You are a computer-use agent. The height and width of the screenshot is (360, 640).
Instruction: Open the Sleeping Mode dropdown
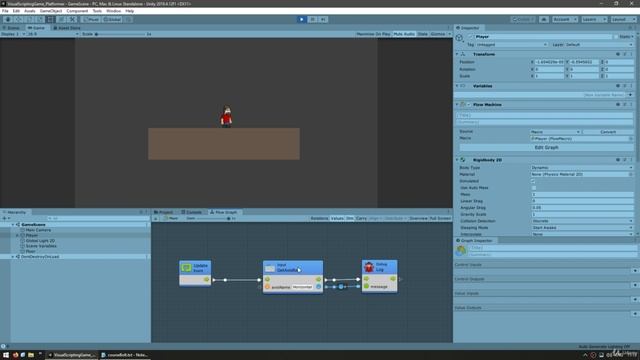(582, 227)
